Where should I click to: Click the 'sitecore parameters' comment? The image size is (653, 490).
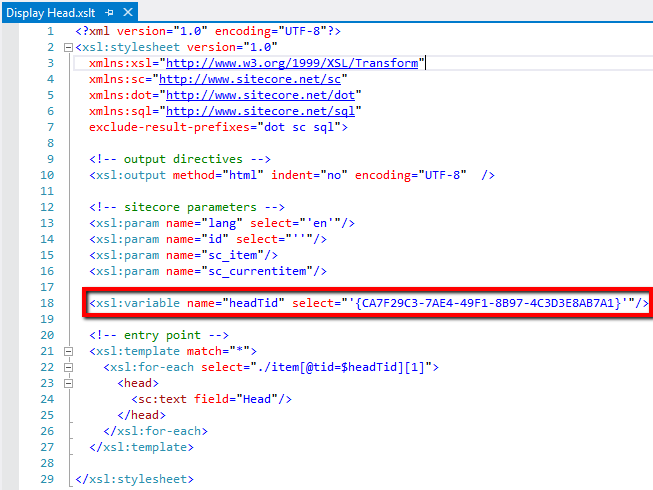pyautogui.click(x=187, y=207)
